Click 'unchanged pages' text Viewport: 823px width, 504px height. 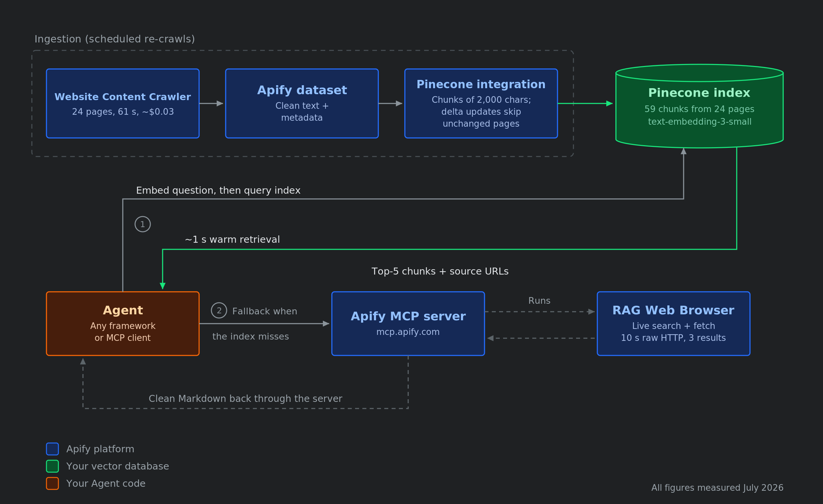click(x=481, y=124)
